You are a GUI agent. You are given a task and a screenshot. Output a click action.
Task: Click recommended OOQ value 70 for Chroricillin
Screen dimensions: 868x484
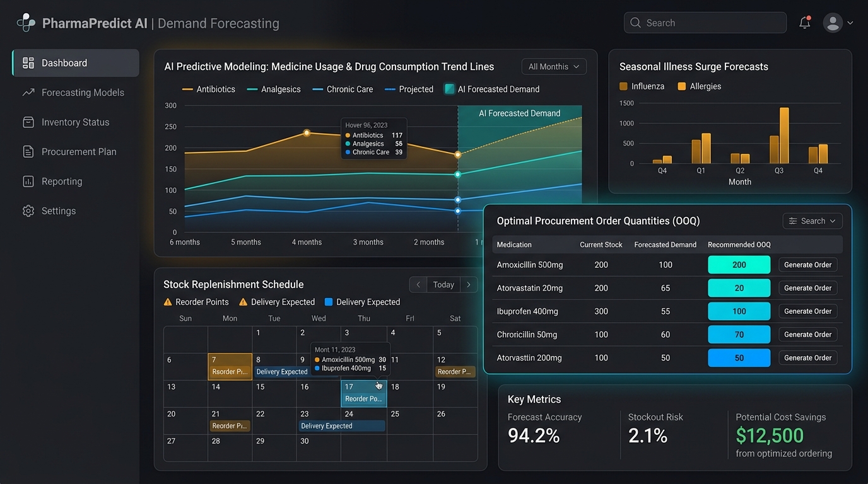739,335
